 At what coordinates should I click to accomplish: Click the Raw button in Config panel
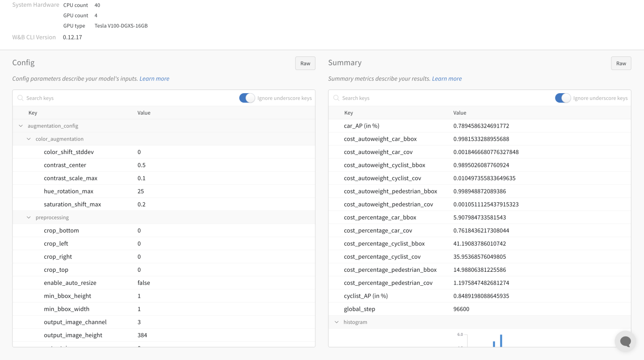(x=305, y=63)
